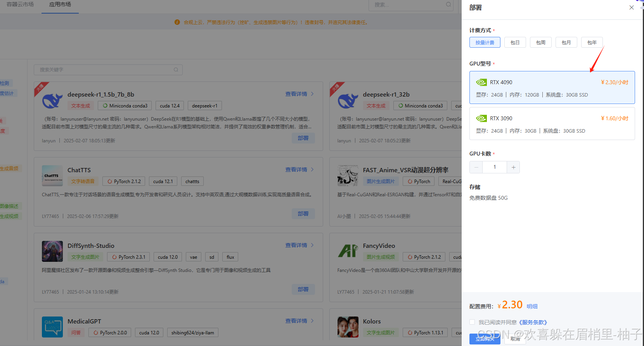The image size is (644, 346).
Task: Click the FancyVideo AI logo icon
Action: (348, 251)
